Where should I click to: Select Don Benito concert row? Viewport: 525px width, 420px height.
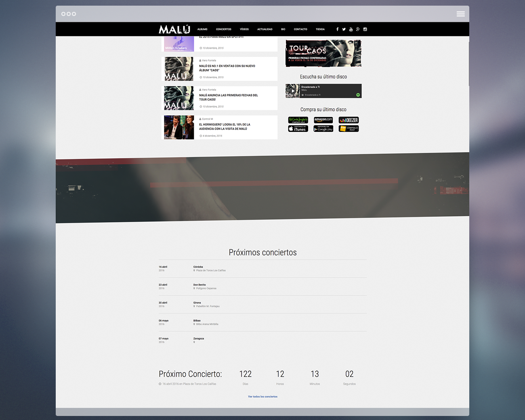[x=262, y=286]
